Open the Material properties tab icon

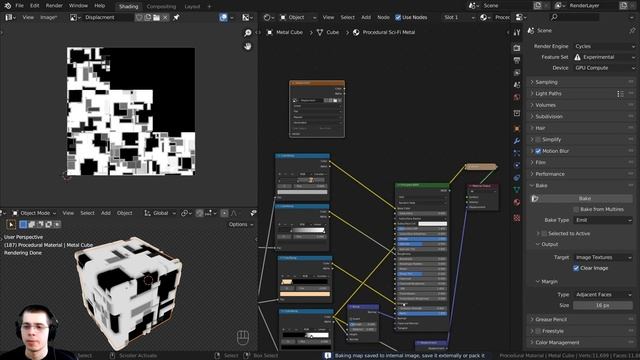517,202
